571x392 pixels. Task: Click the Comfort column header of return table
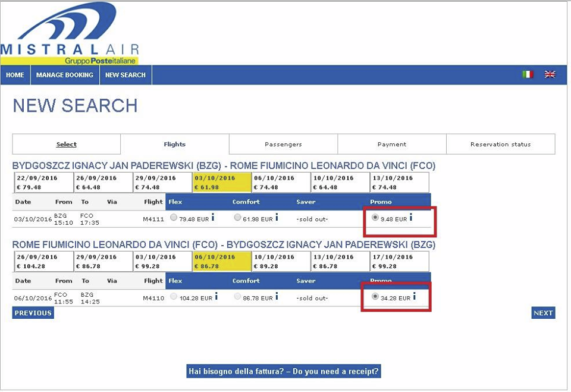point(246,281)
